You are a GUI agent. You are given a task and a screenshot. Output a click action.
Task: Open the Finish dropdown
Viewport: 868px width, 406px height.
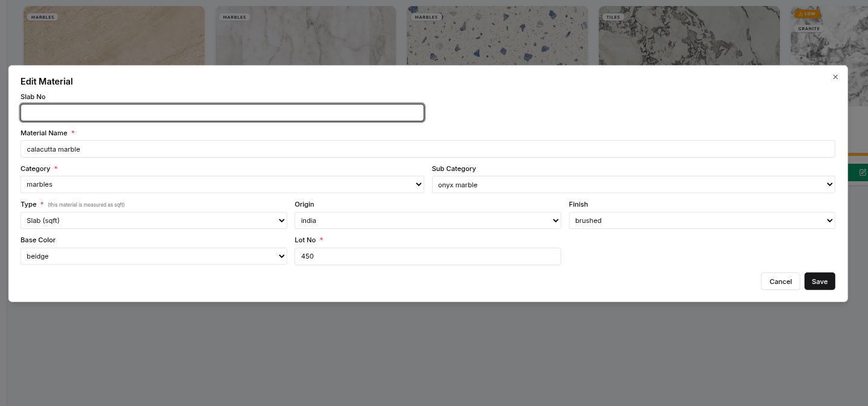[702, 221]
